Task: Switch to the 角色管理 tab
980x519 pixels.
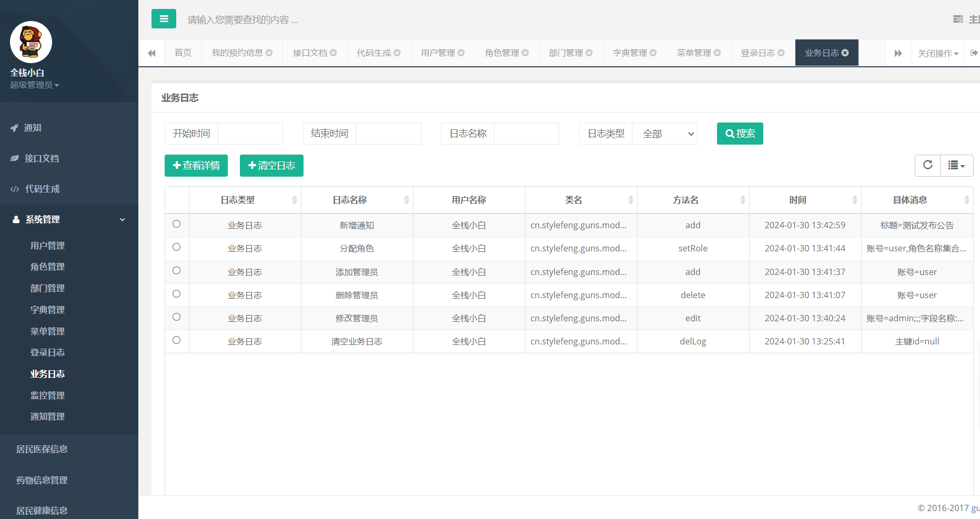Action: 502,53
